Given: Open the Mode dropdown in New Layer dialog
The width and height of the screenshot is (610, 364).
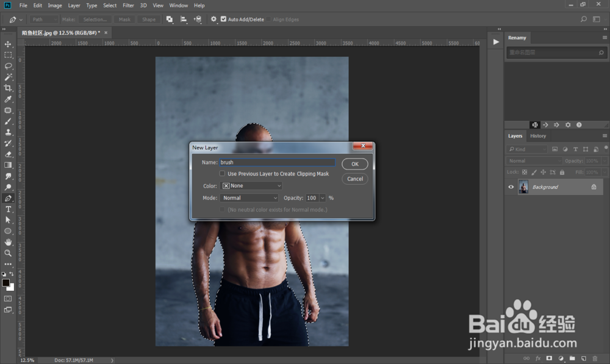Looking at the screenshot, I should [249, 198].
